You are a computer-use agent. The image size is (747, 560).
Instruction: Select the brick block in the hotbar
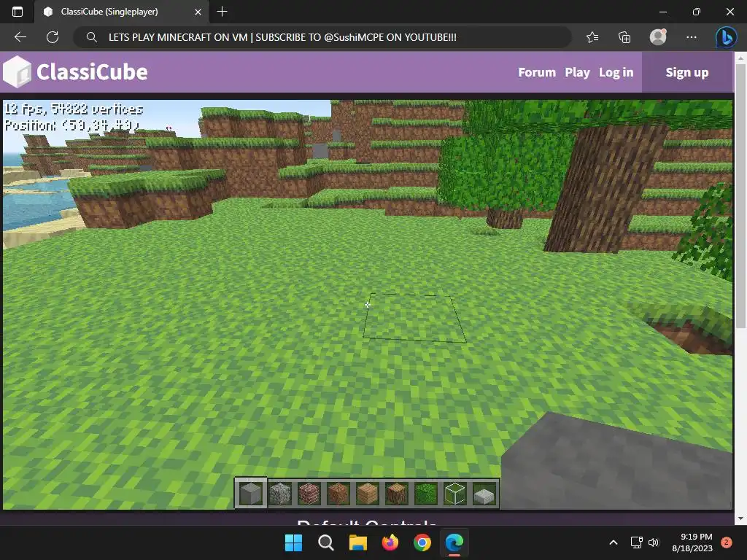pyautogui.click(x=309, y=494)
